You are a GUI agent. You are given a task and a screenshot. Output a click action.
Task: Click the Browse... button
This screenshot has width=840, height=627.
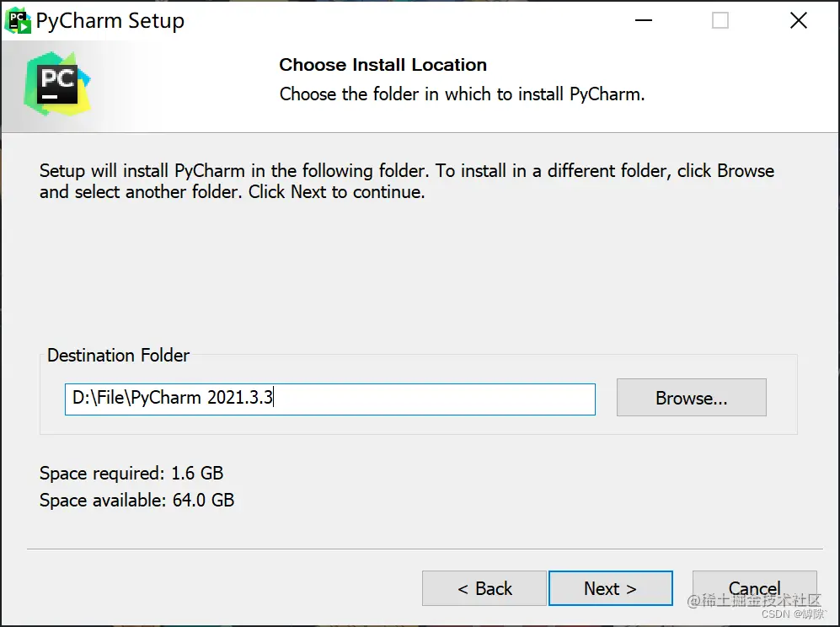point(691,398)
